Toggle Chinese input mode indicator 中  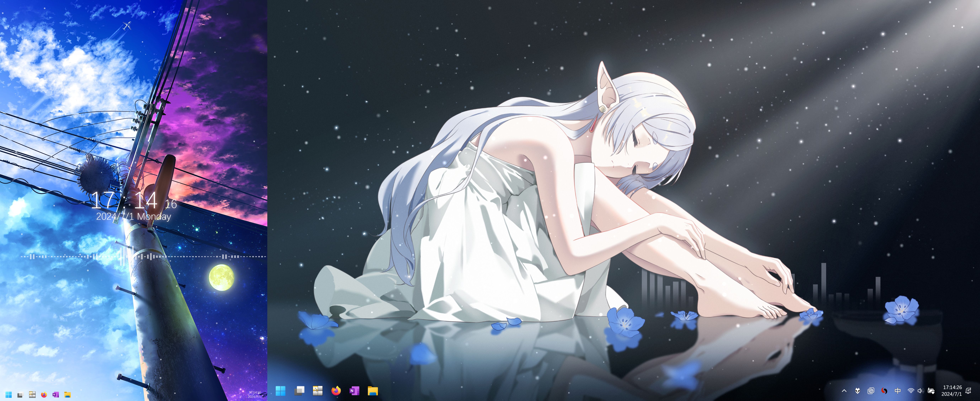(898, 391)
